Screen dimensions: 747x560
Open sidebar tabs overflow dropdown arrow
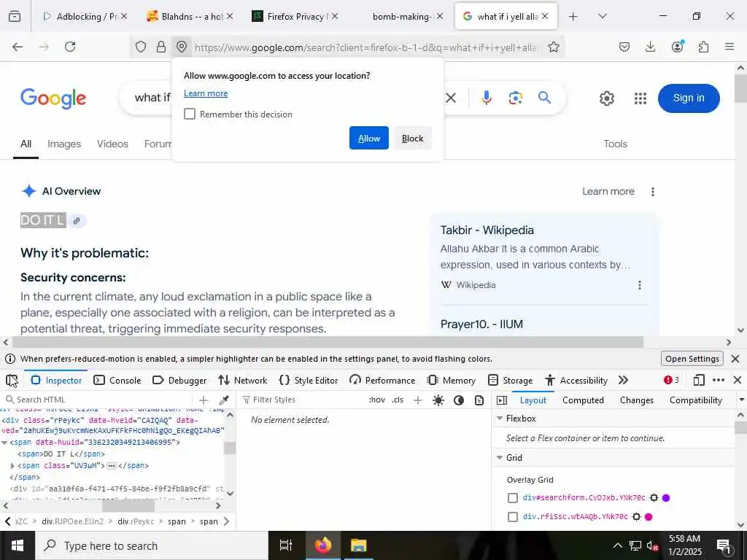coord(741,400)
